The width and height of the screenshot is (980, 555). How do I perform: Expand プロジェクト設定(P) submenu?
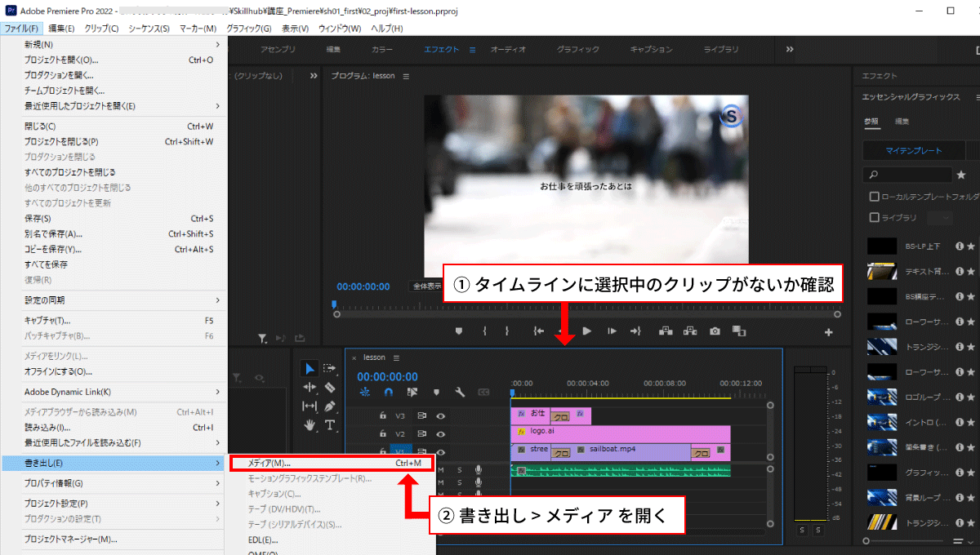coord(114,504)
